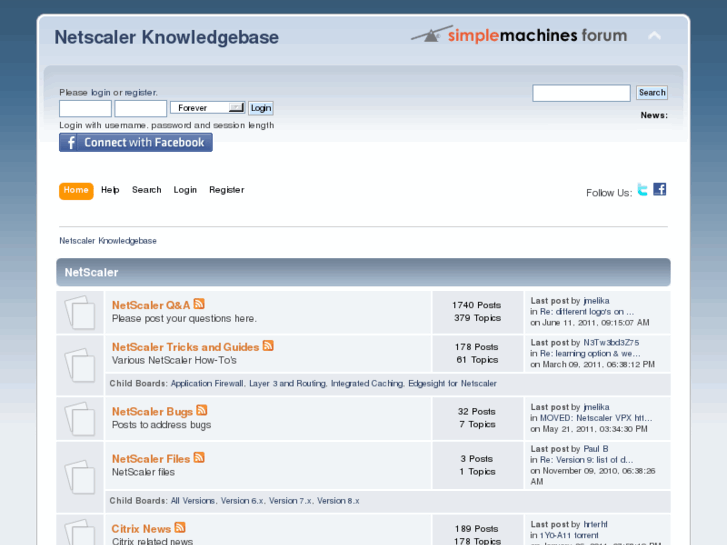727x545 pixels.
Task: Click the NetScaler Bugs board status icon
Action: (x=80, y=419)
